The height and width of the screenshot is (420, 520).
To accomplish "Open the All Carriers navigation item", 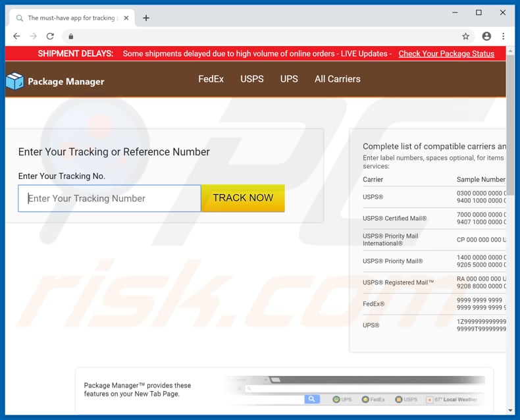I will [x=337, y=79].
